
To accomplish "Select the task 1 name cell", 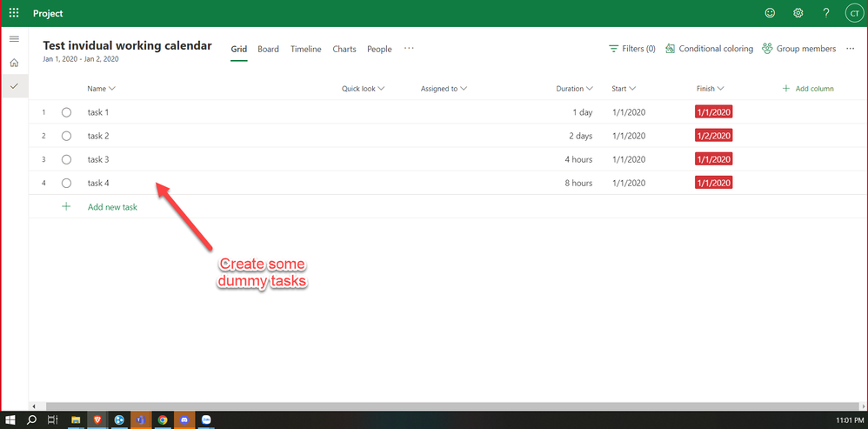I will tap(98, 112).
